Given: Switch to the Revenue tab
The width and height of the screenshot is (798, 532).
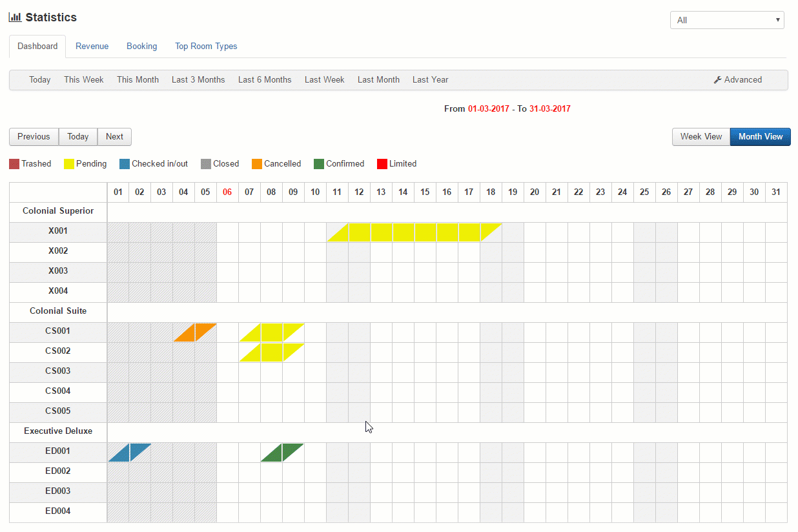Looking at the screenshot, I should click(92, 46).
